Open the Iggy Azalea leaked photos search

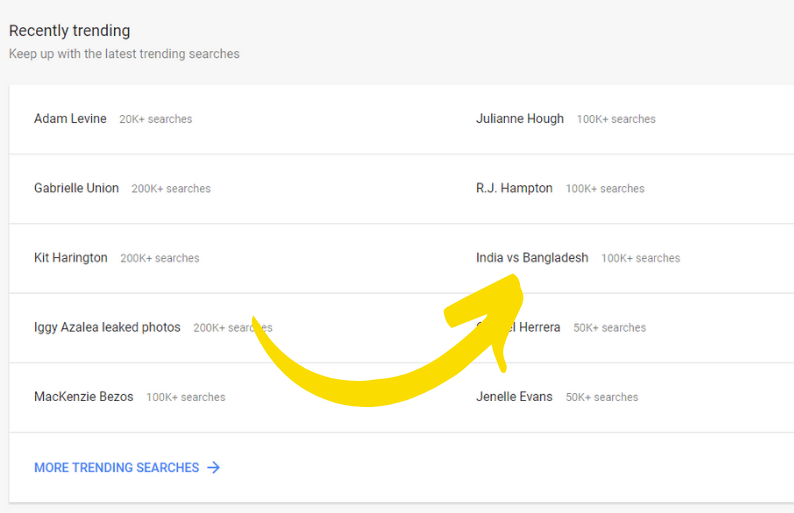[x=107, y=327]
